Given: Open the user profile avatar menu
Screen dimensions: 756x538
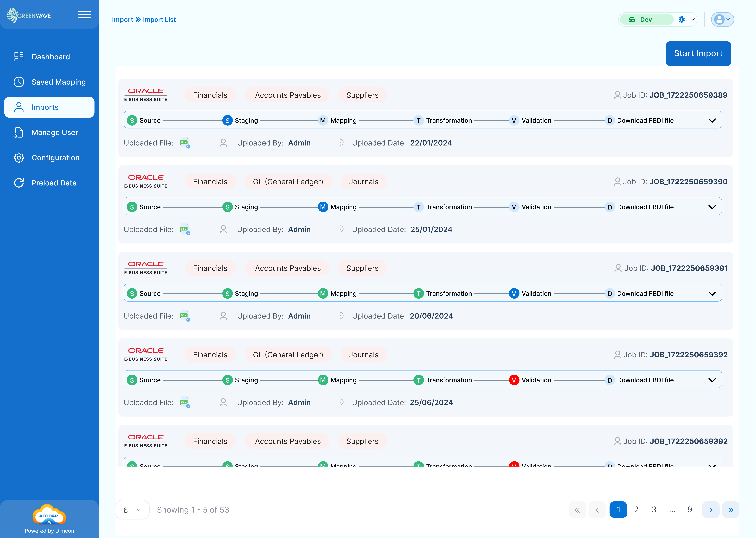Looking at the screenshot, I should point(722,20).
